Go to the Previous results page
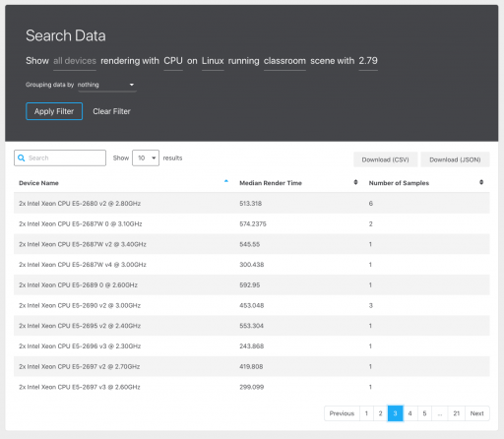 342,413
